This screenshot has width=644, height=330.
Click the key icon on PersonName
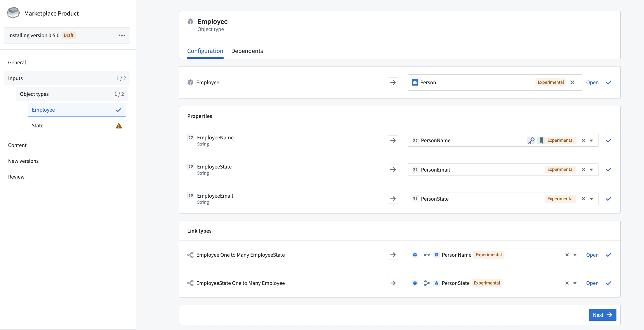click(531, 140)
